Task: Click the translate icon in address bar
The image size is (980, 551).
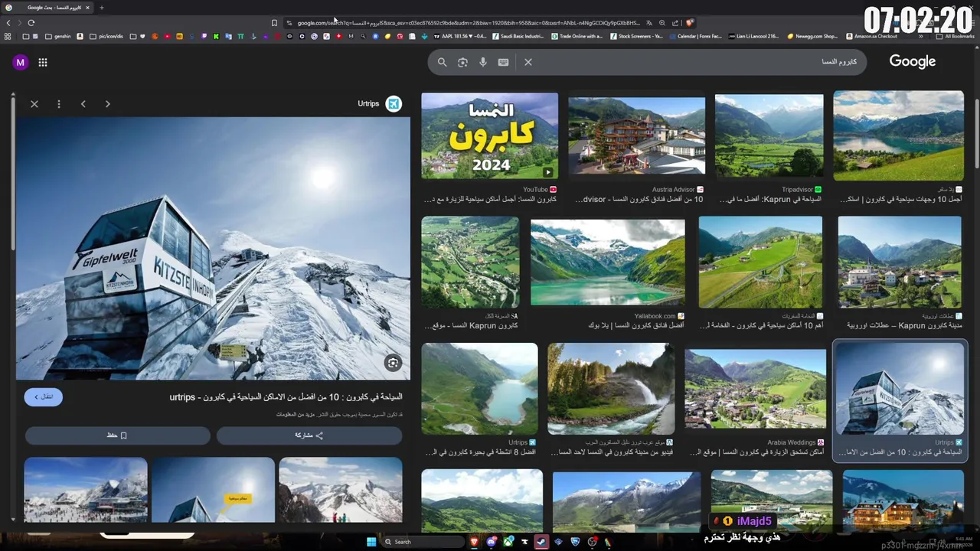Action: [x=649, y=23]
